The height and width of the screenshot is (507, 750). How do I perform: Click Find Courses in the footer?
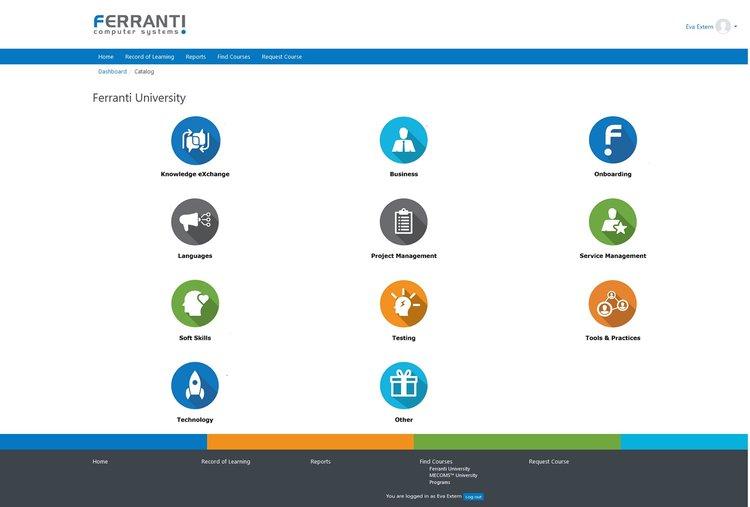tap(436, 462)
